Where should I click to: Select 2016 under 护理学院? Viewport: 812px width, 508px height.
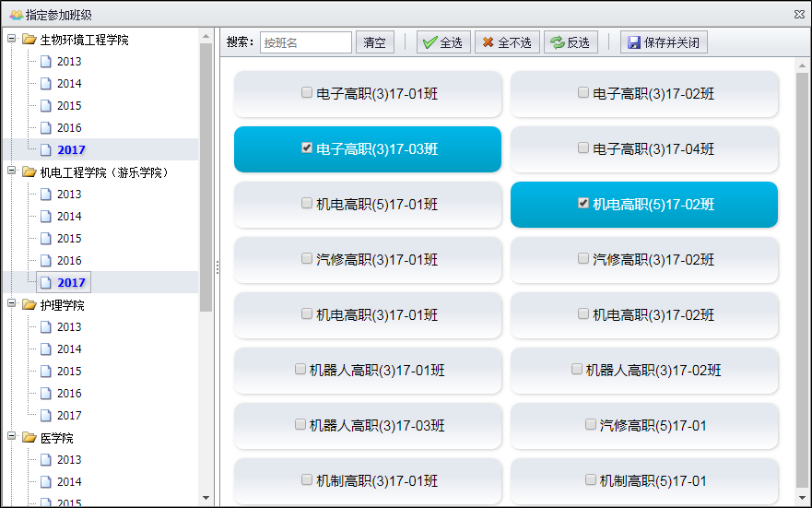pyautogui.click(x=69, y=393)
